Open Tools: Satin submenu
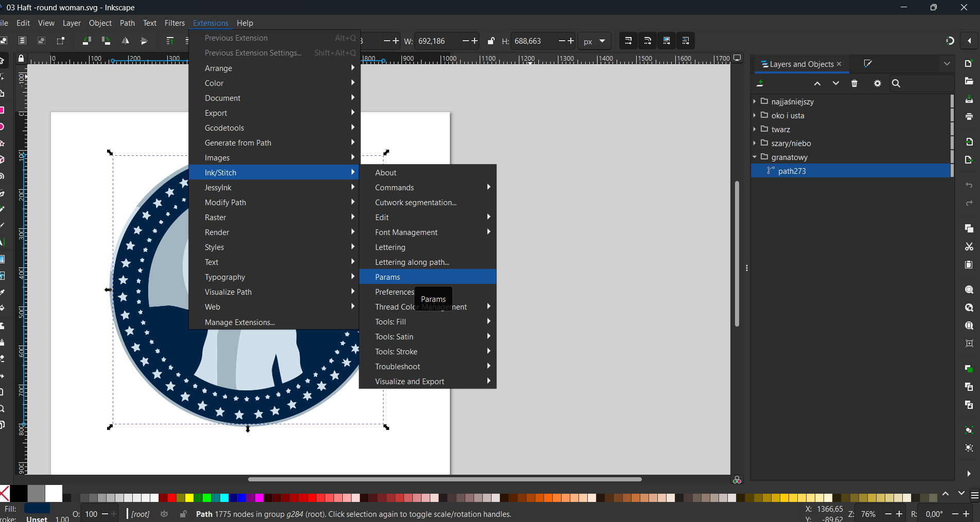 [x=428, y=336]
